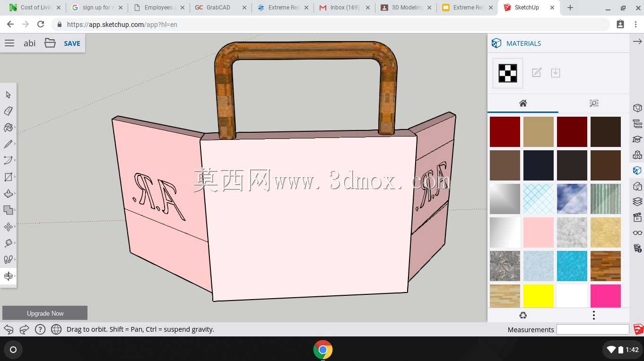Screen dimensions: 644x361
Task: Select the Paint bucket tool
Action: (x=8, y=128)
